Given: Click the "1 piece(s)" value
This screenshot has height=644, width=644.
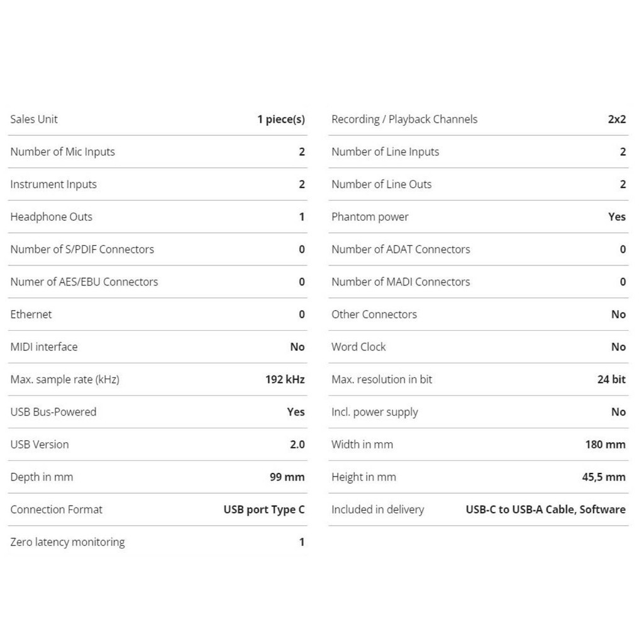Looking at the screenshot, I should point(280,119).
